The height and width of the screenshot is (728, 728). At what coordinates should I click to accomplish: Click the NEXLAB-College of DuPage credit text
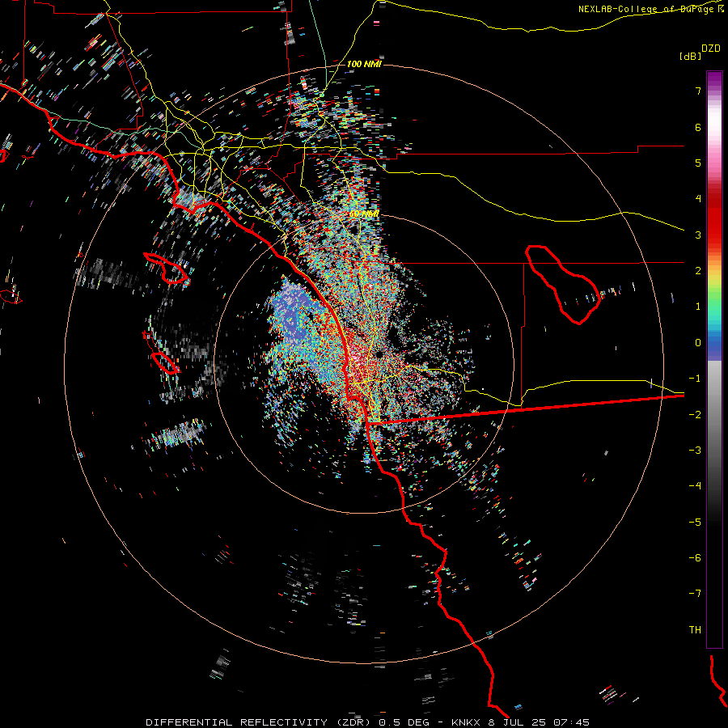(x=650, y=9)
